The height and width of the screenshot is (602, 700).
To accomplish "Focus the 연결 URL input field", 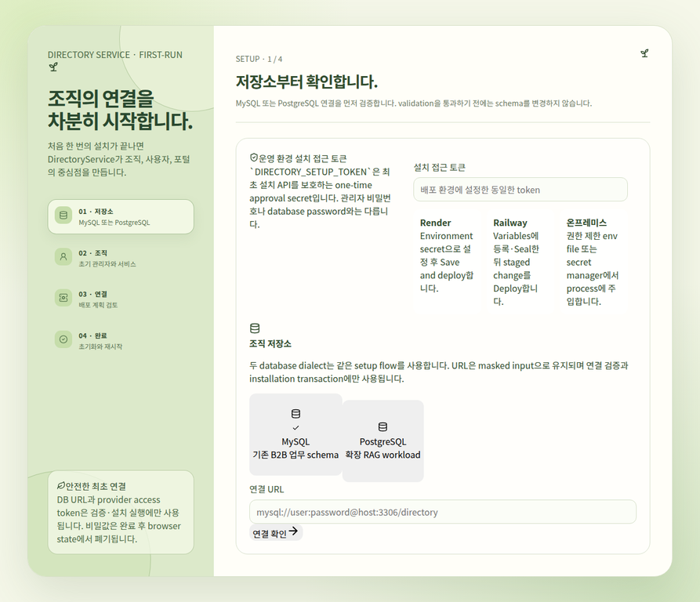I will pos(442,512).
